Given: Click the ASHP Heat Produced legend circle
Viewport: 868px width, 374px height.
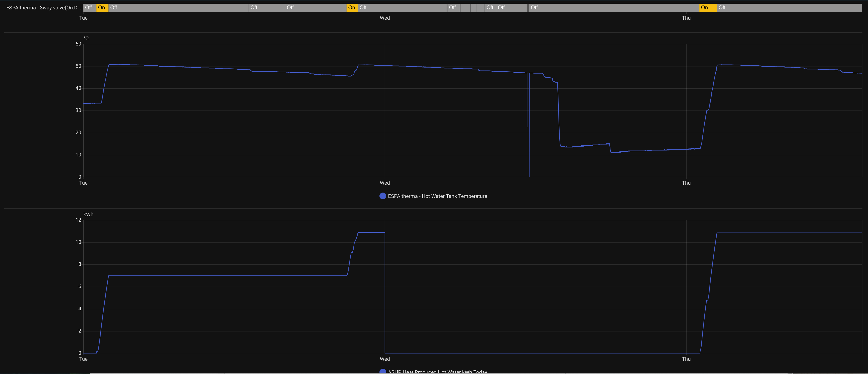Looking at the screenshot, I should click(382, 371).
